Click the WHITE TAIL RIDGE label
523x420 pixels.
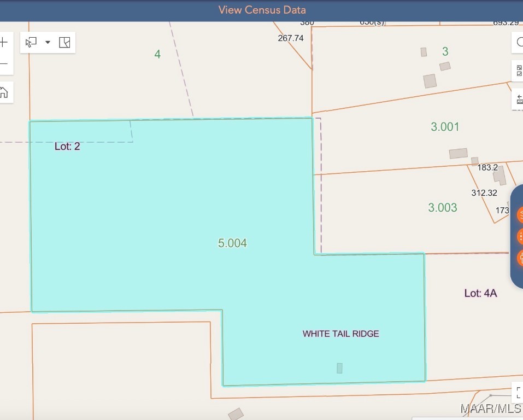tap(340, 334)
